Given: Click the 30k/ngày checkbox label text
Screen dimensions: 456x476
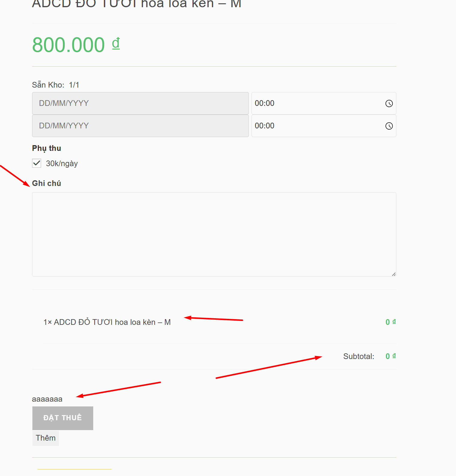Looking at the screenshot, I should click(62, 163).
